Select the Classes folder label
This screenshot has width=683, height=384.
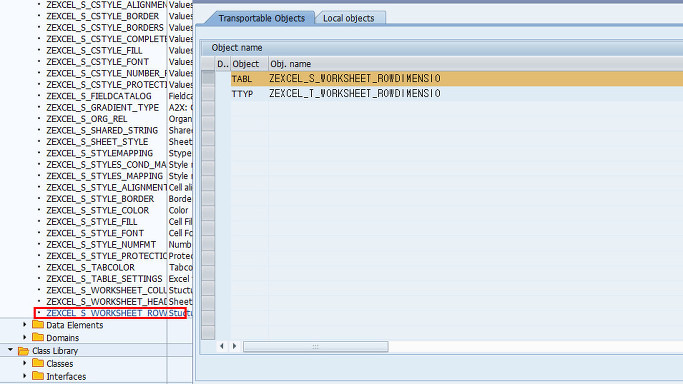(60, 364)
